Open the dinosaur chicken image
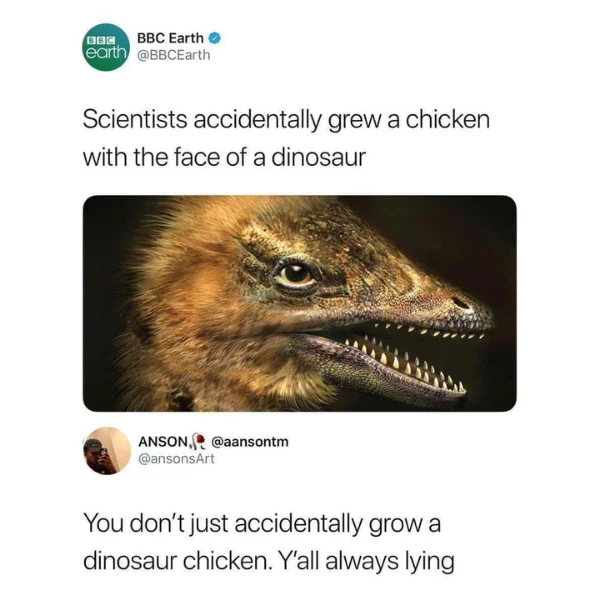Viewport: 600px width, 600px height. 300,303
